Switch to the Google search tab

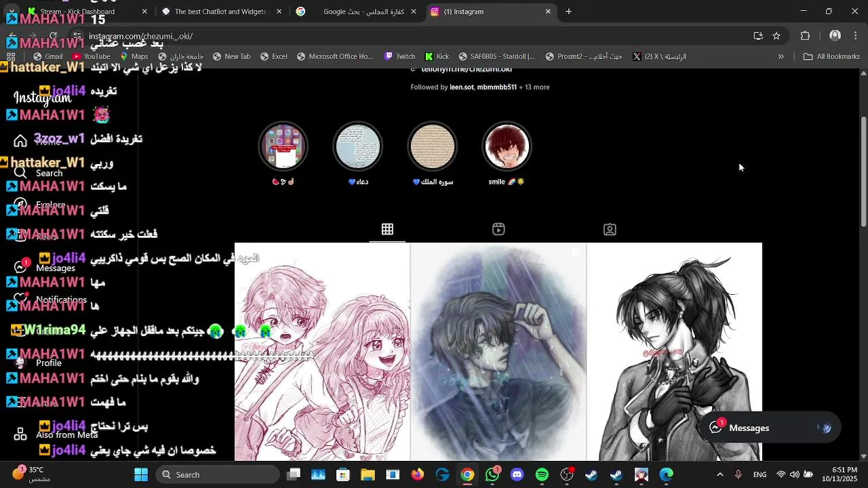(357, 12)
